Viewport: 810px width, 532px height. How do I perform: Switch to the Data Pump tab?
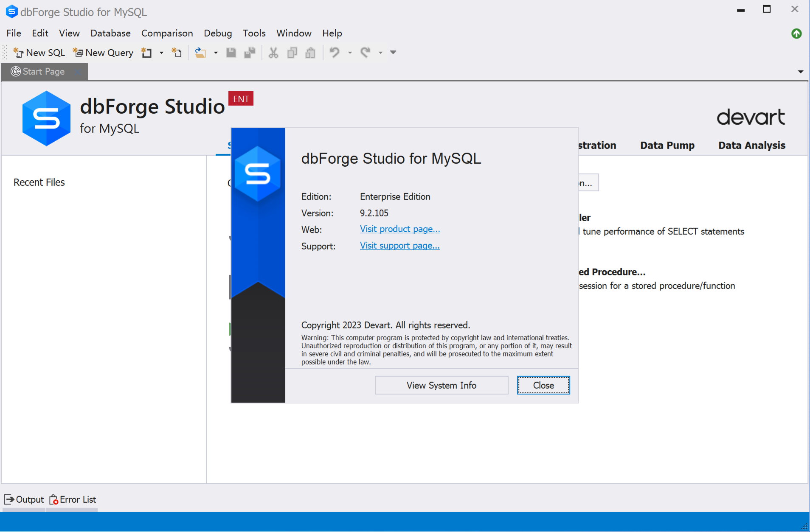(x=667, y=145)
